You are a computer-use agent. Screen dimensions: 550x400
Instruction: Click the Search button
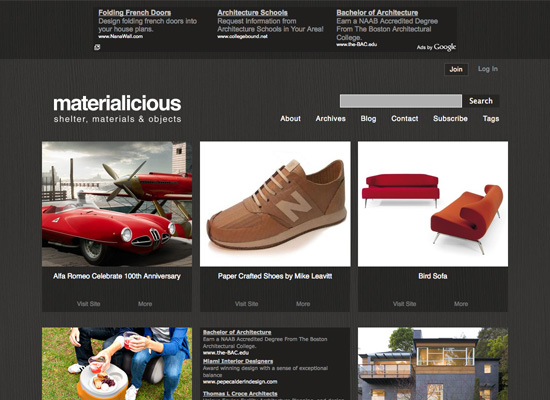481,101
